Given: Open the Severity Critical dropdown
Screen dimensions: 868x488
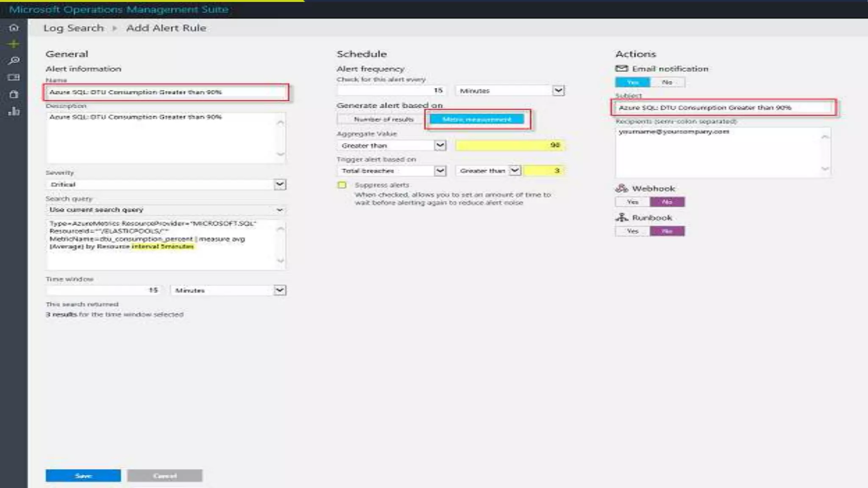Looking at the screenshot, I should point(166,184).
